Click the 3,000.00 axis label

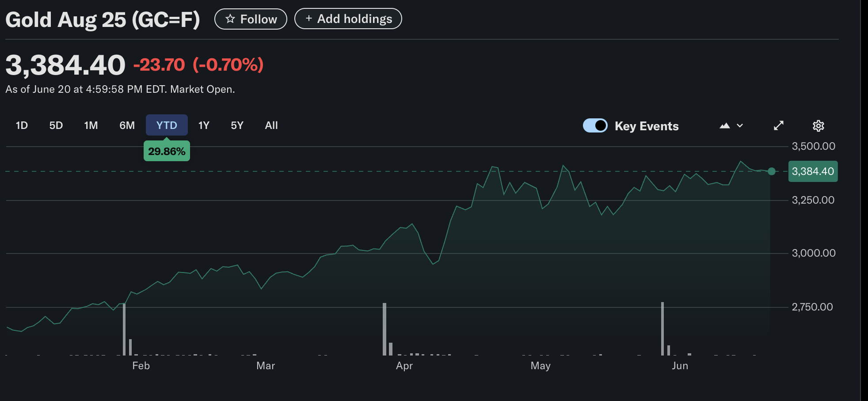(814, 253)
